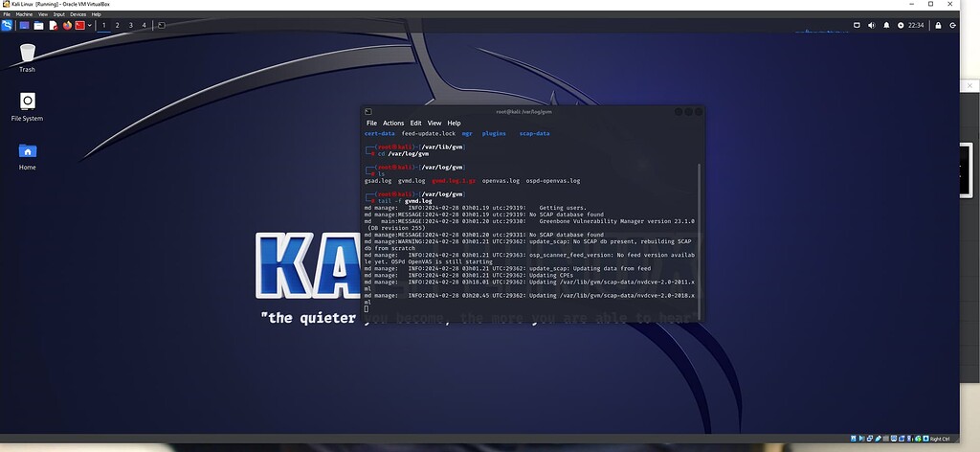Switch to workspace 2
Viewport: 980px width, 452px height.
click(118, 25)
